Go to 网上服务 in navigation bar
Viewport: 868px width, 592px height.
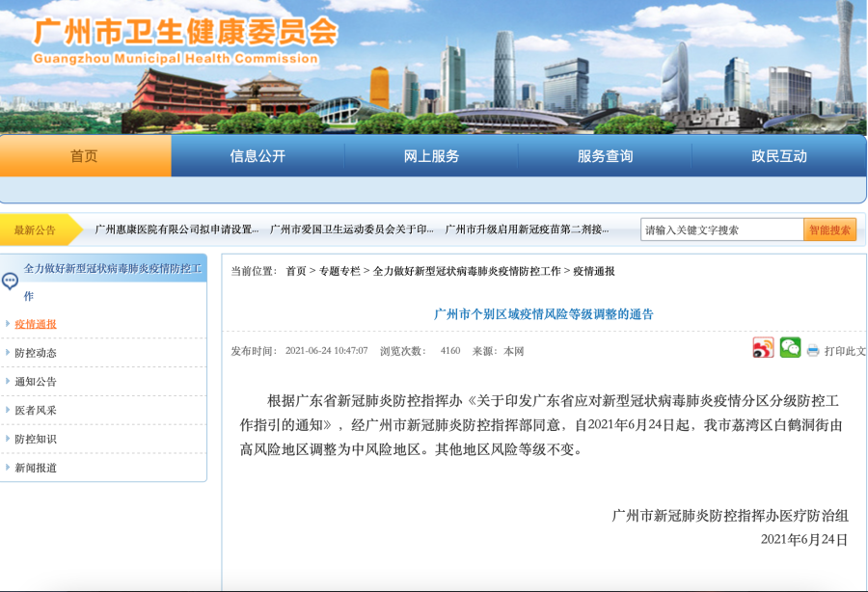(x=431, y=156)
